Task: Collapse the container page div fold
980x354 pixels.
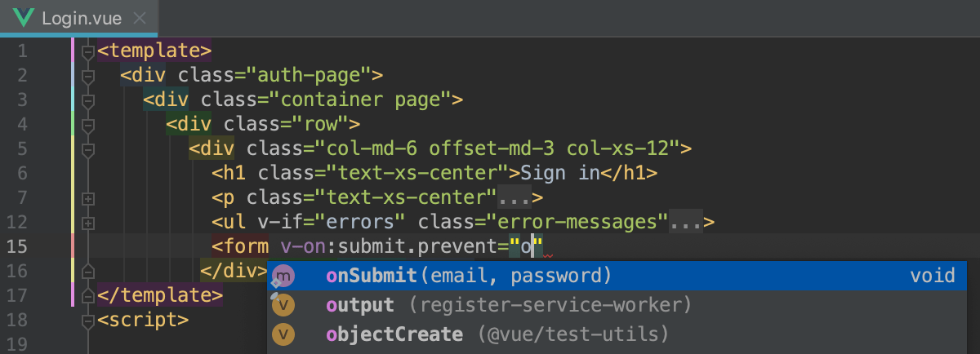Action: click(88, 100)
